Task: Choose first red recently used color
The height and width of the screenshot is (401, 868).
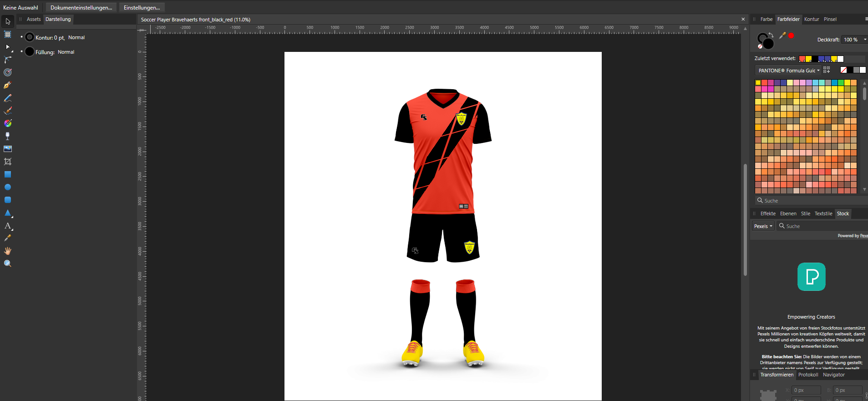Action: (802, 59)
